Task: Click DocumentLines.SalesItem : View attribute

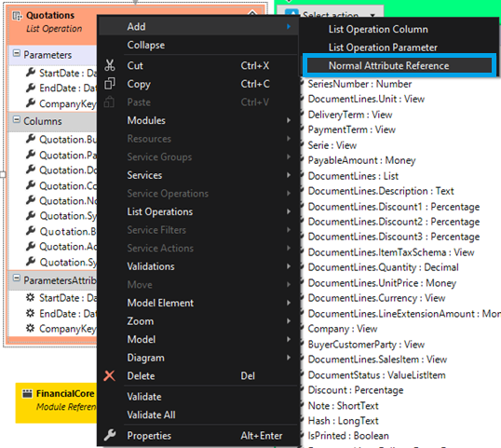Action: (x=377, y=360)
